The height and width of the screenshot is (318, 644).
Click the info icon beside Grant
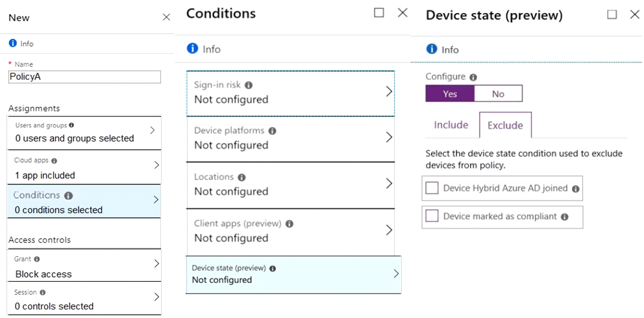pos(37,260)
